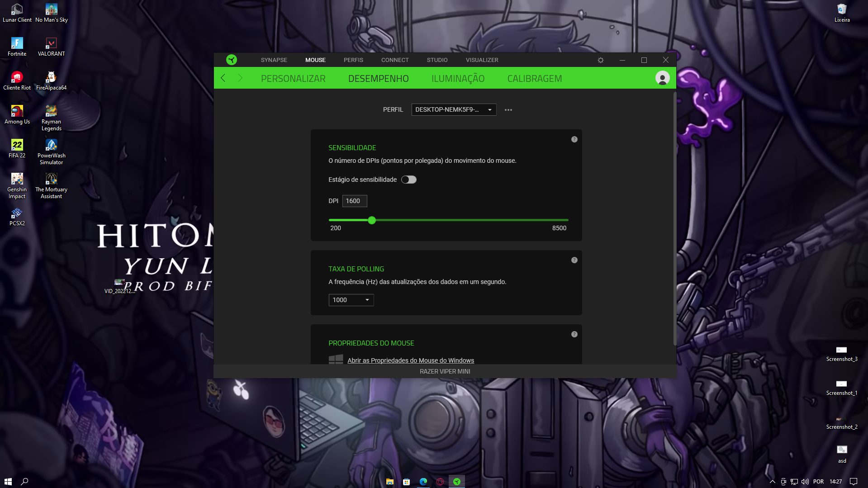Open taskbar search magnifier
868x488 pixels.
coord(25,482)
